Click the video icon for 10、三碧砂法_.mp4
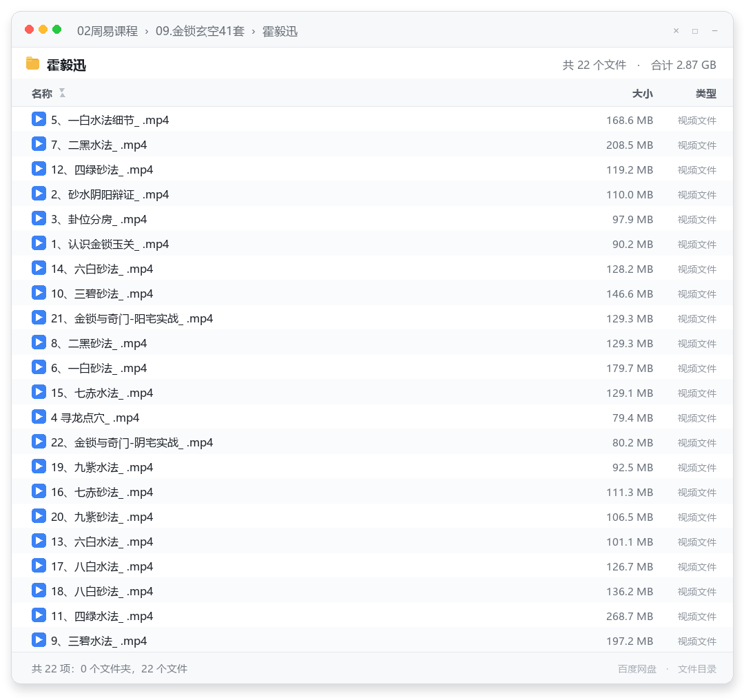744x700 pixels. (39, 293)
